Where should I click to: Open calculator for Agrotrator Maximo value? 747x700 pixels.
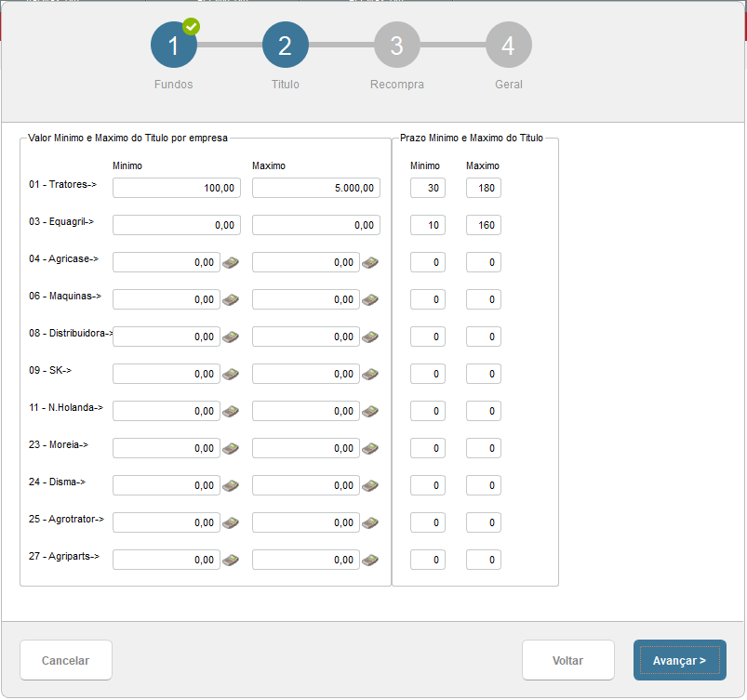click(x=370, y=522)
